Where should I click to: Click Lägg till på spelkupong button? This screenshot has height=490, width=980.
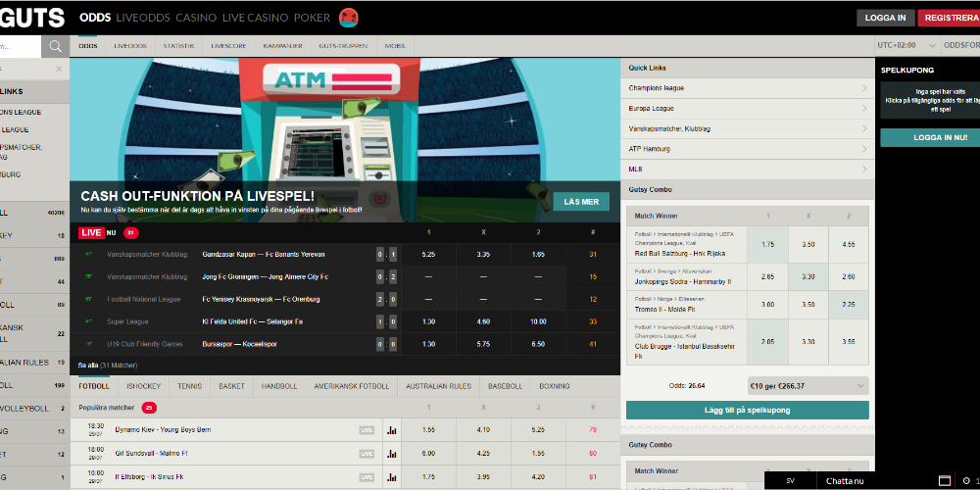pos(748,410)
